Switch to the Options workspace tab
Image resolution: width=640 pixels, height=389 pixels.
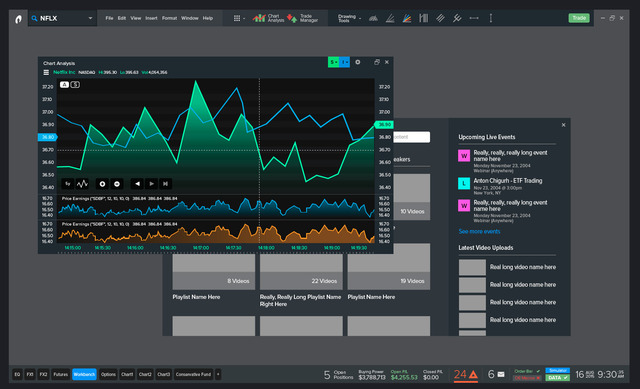click(108, 374)
